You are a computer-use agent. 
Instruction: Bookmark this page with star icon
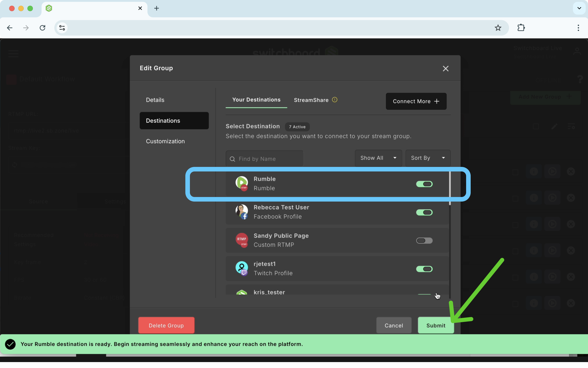click(498, 28)
